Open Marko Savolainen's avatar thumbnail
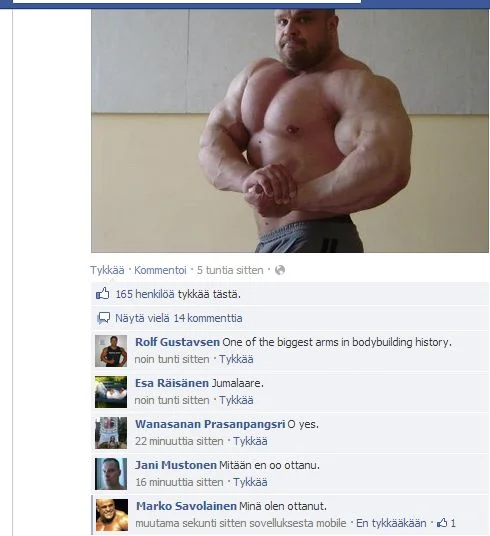Viewport: 490px width, 536px height. pos(112,515)
